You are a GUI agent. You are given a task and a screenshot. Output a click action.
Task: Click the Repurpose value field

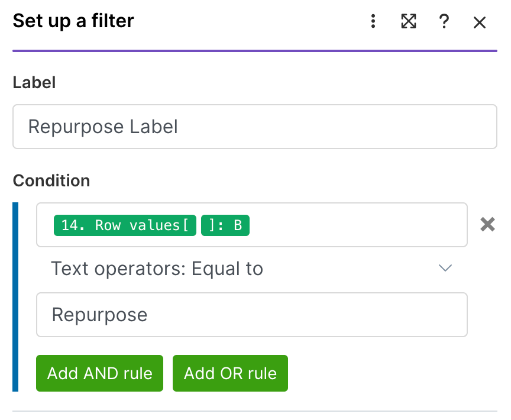point(251,315)
